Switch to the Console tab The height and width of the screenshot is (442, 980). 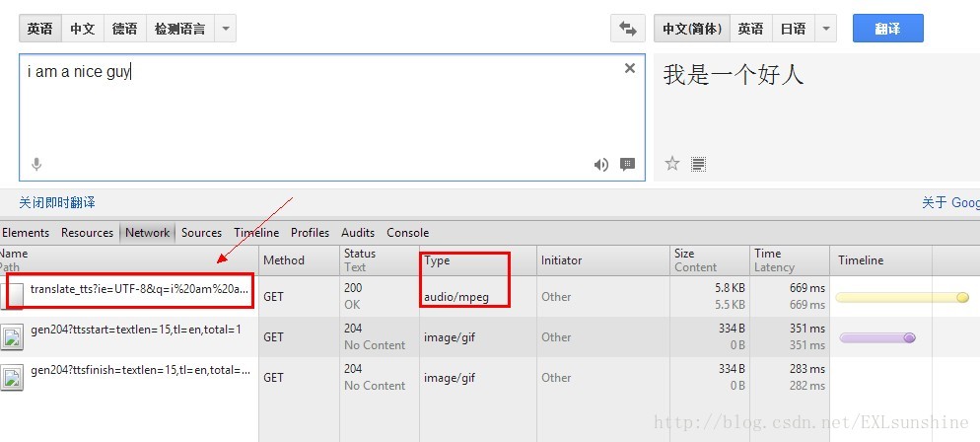coord(407,233)
